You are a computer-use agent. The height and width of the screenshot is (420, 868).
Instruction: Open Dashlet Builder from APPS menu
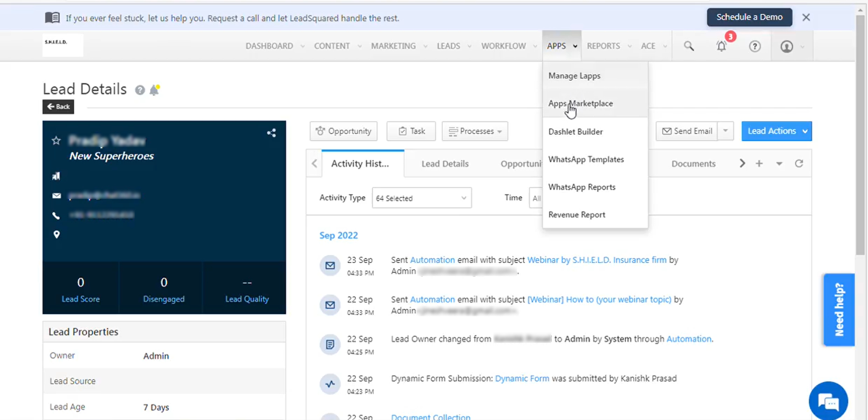coord(595,132)
